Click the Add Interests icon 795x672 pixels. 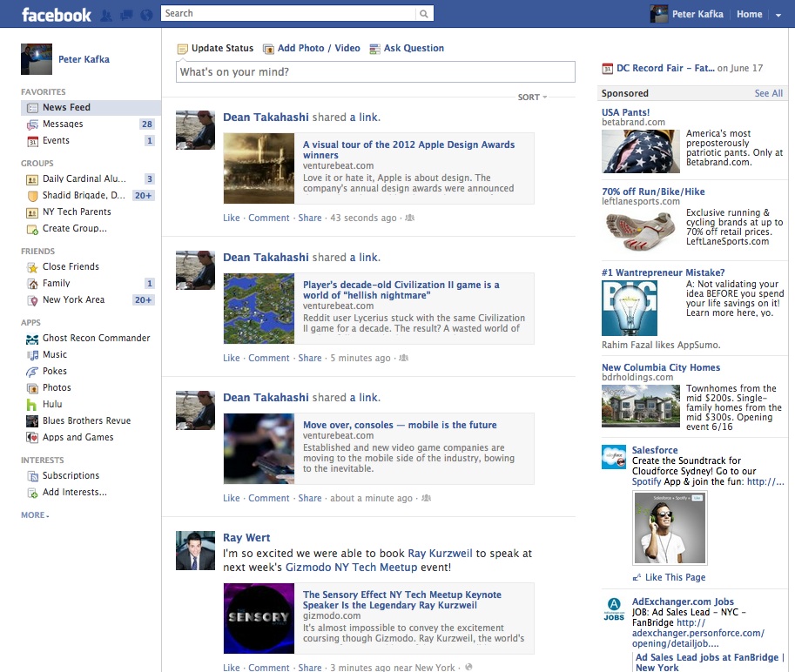click(32, 493)
